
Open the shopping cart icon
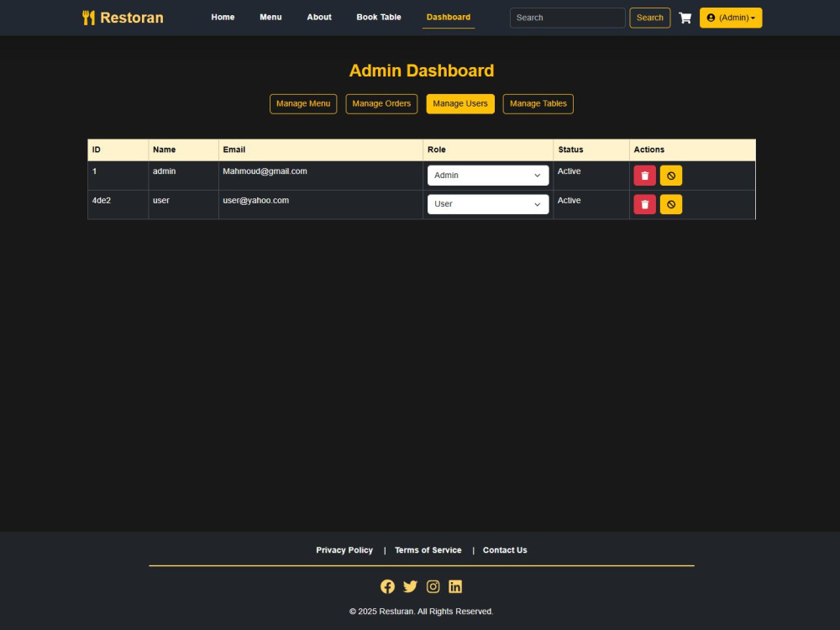click(685, 18)
